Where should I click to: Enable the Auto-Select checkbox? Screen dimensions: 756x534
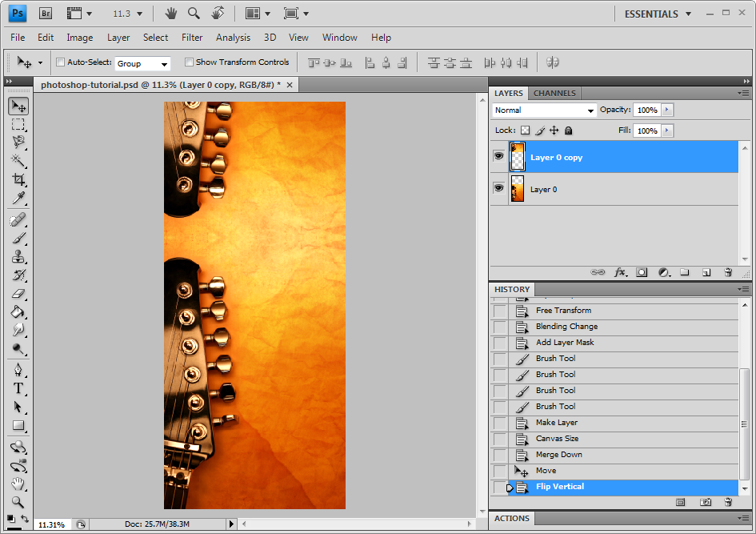pyautogui.click(x=60, y=62)
